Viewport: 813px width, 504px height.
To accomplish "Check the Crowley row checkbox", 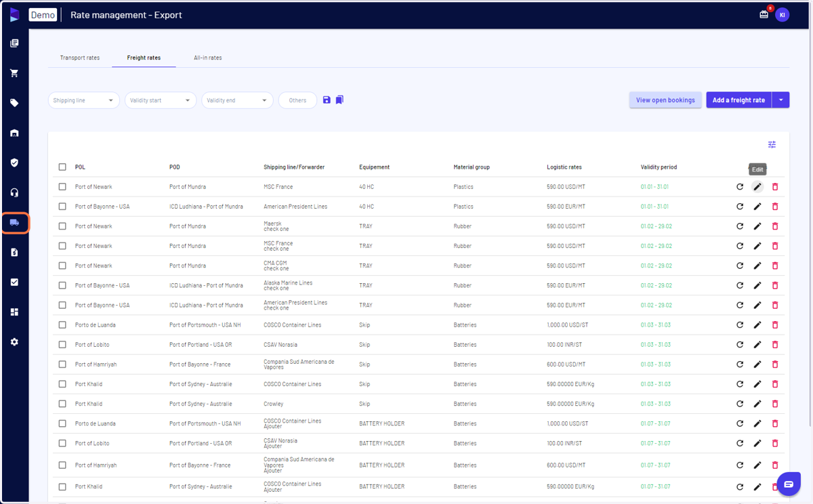I will tap(62, 404).
